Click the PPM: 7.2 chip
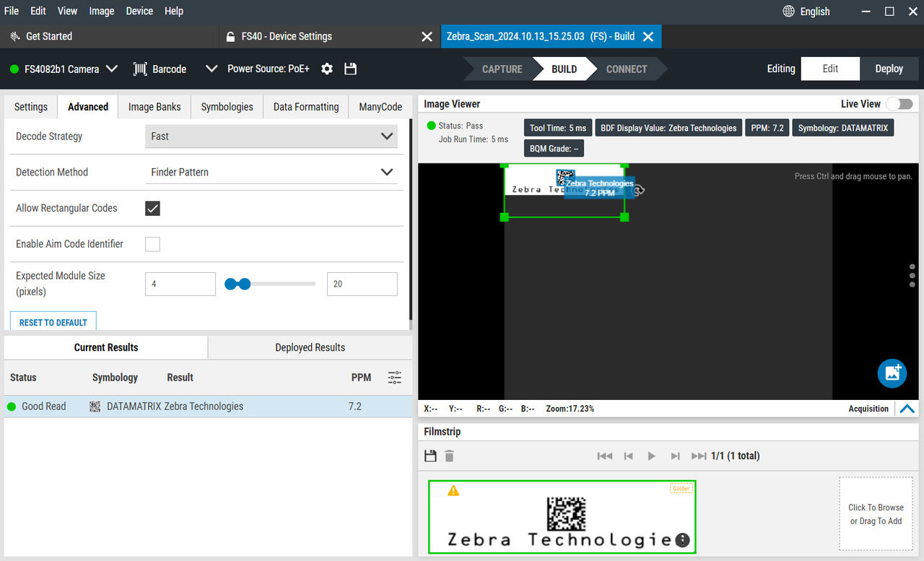Viewport: 924px width, 561px height. [x=768, y=128]
